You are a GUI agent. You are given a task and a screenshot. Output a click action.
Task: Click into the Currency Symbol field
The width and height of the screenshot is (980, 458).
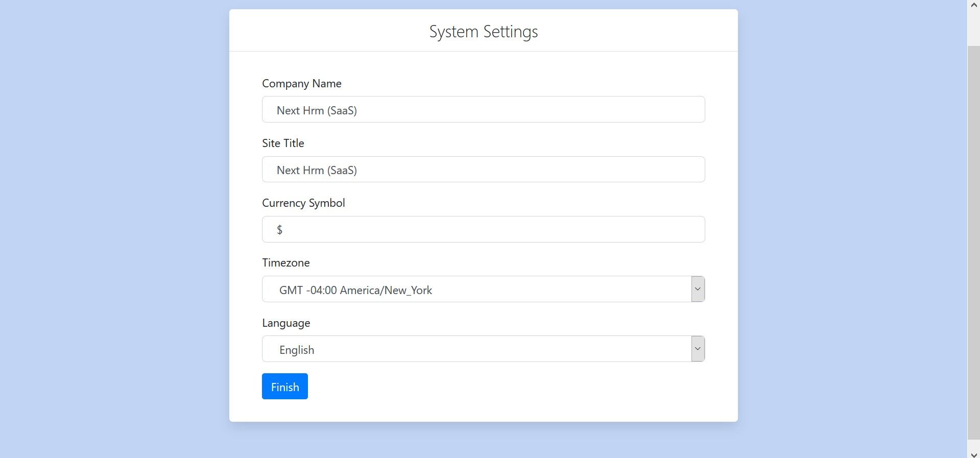tap(483, 229)
